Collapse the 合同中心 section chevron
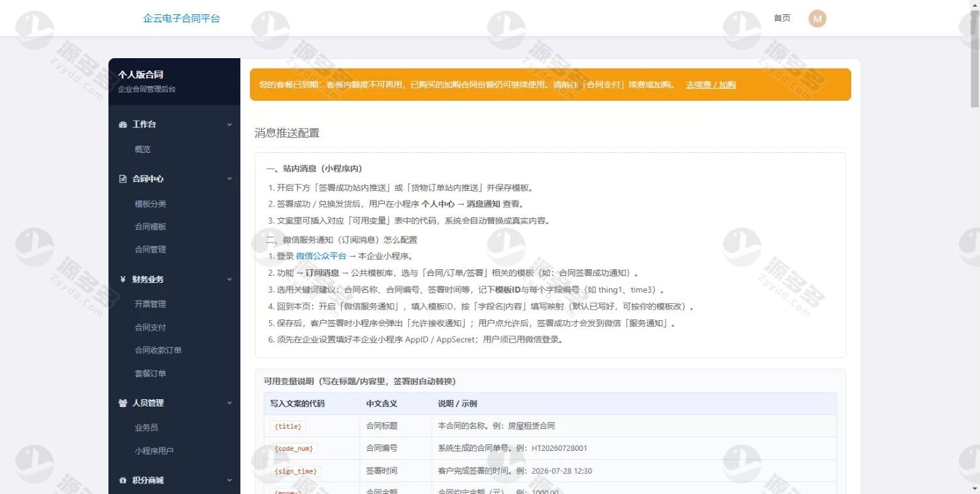The height and width of the screenshot is (494, 980). [x=229, y=178]
